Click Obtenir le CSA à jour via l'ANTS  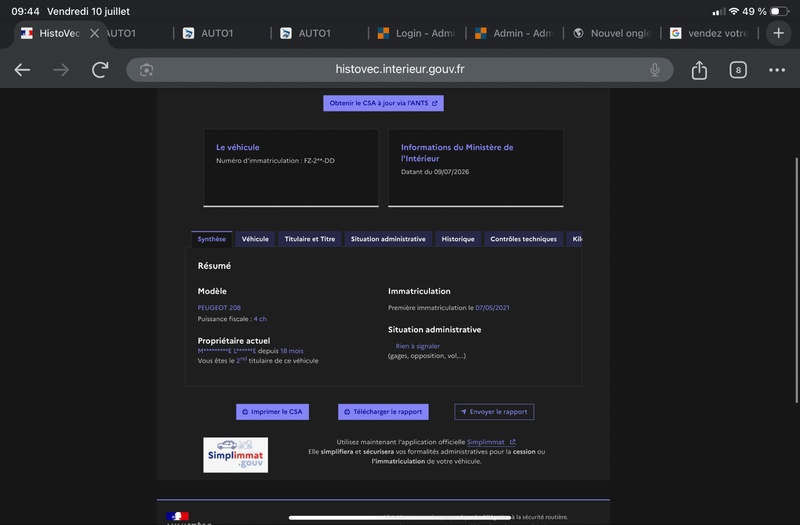point(383,103)
